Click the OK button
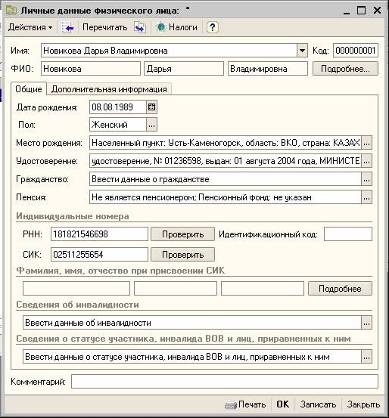 (283, 405)
